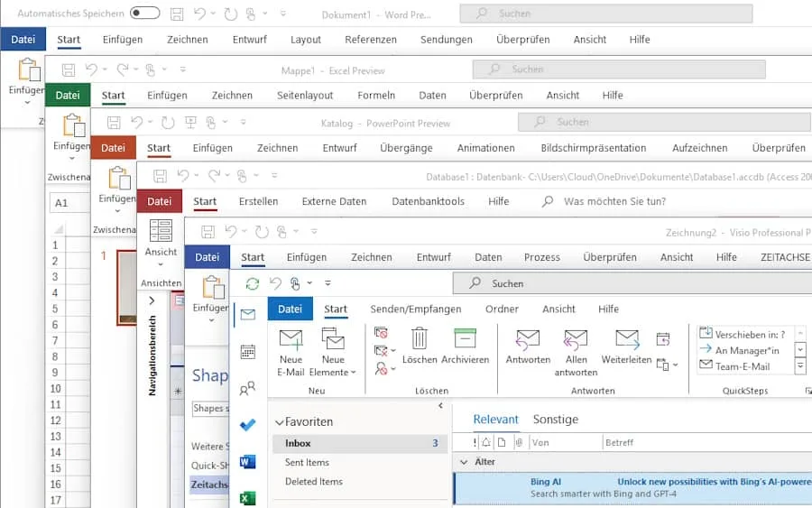Open the Datei menu in Outlook
Image resolution: width=812 pixels, height=508 pixels.
coord(290,309)
